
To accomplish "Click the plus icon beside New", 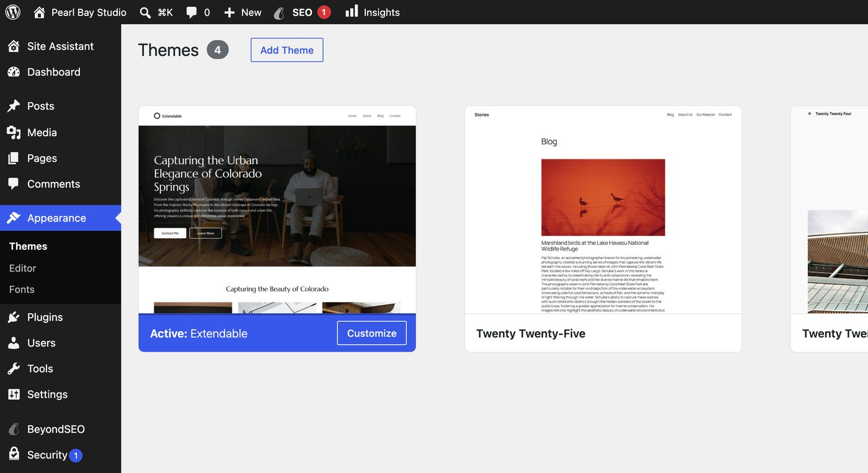I will (229, 12).
